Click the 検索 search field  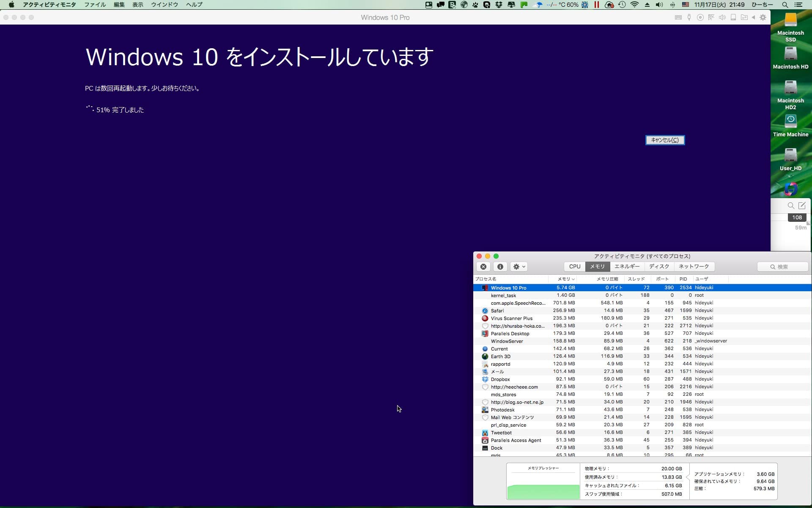pos(783,267)
